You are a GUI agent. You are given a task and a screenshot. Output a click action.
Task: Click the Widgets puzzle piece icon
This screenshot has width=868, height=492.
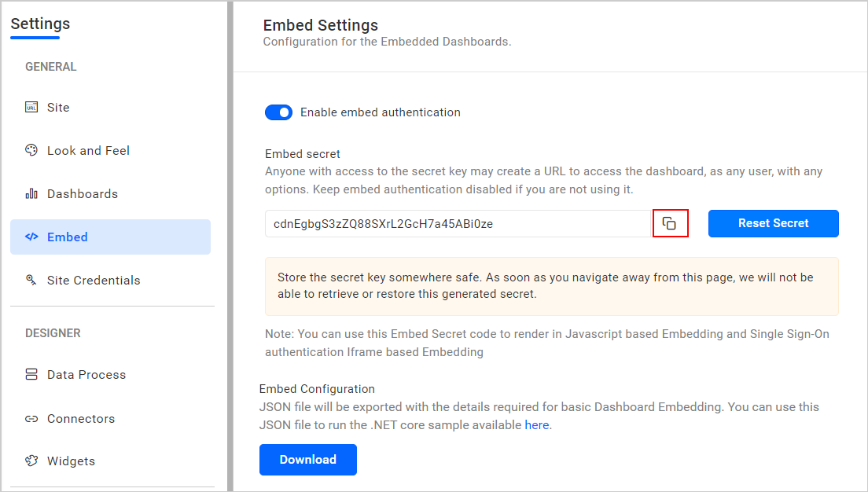[31, 461]
